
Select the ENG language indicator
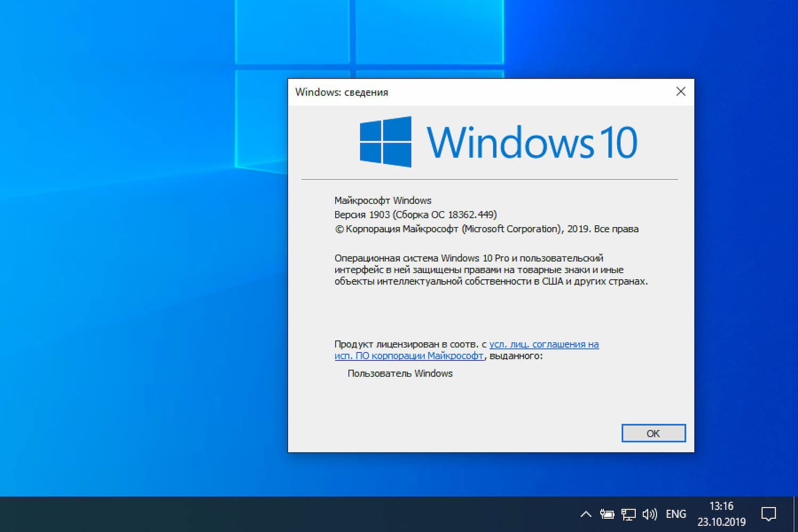point(676,514)
